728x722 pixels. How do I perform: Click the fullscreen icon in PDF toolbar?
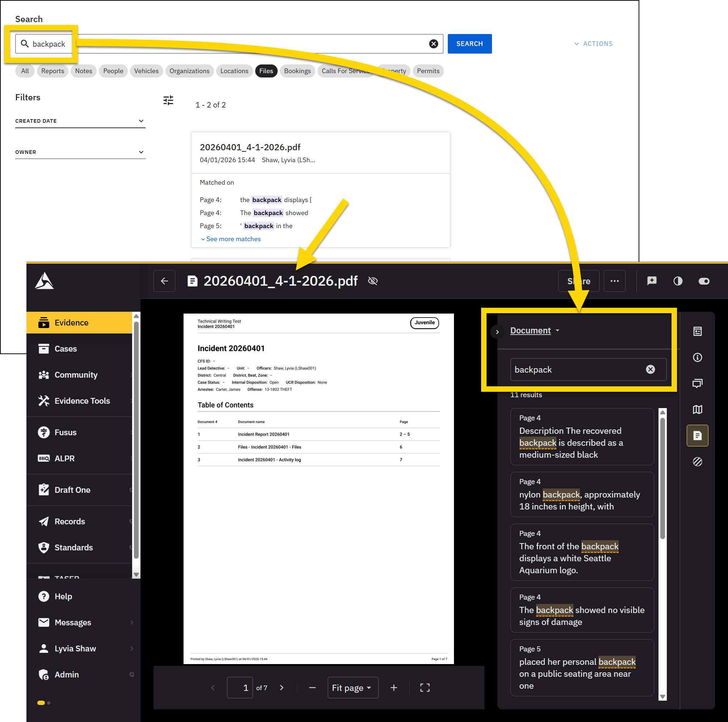pos(425,688)
